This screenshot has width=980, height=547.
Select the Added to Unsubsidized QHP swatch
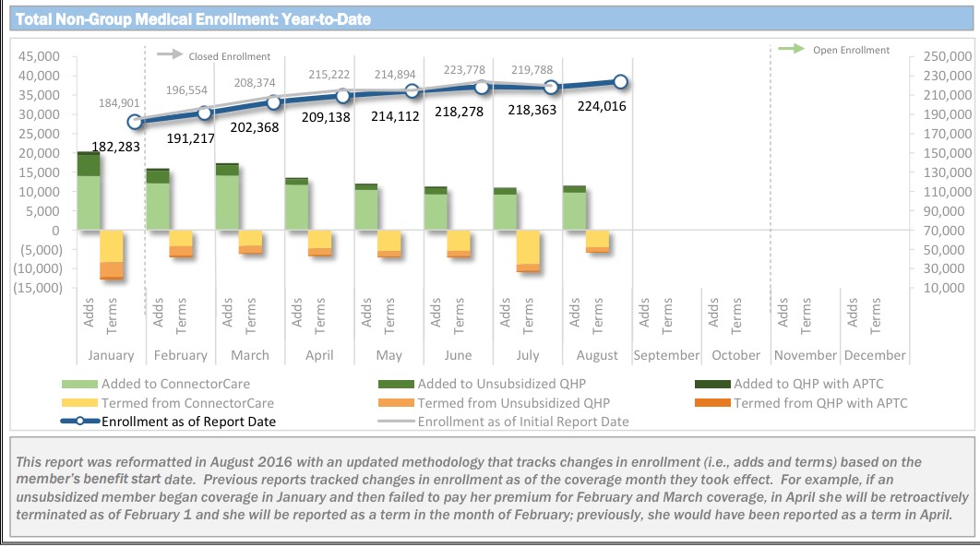pos(396,384)
